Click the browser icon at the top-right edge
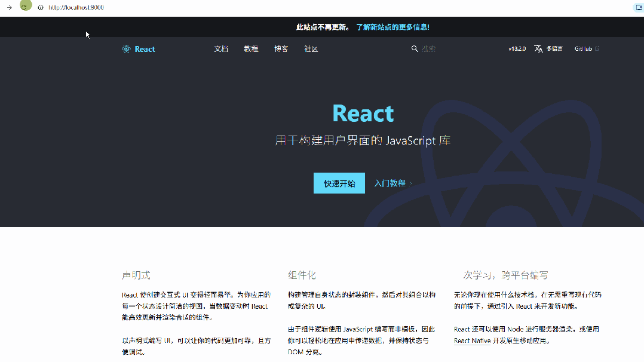 pyautogui.click(x=639, y=7)
